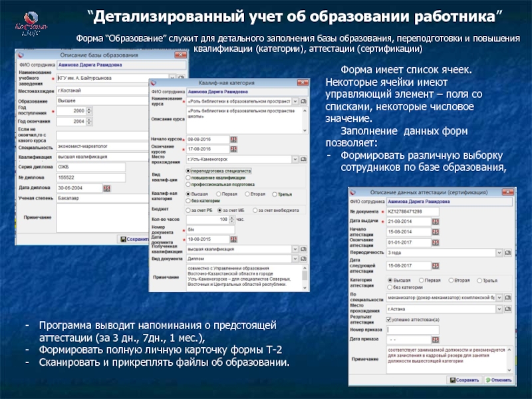Expand Периодичность 3 года dropdown
The width and height of the screenshot is (532, 399).
[499, 253]
